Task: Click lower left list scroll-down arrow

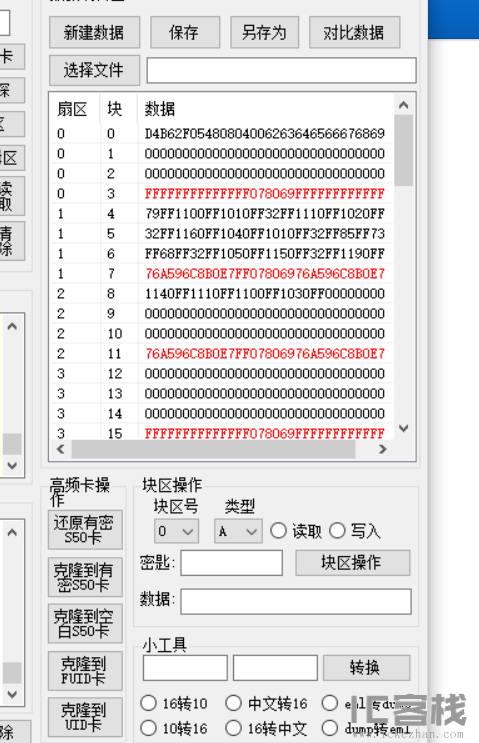Action: 12,694
